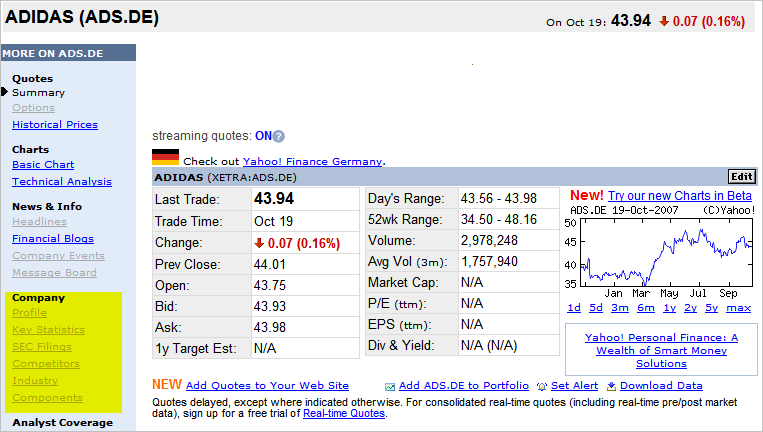Click the streaming quotes help question-mark icon
This screenshot has height=432, width=763.
click(x=278, y=136)
